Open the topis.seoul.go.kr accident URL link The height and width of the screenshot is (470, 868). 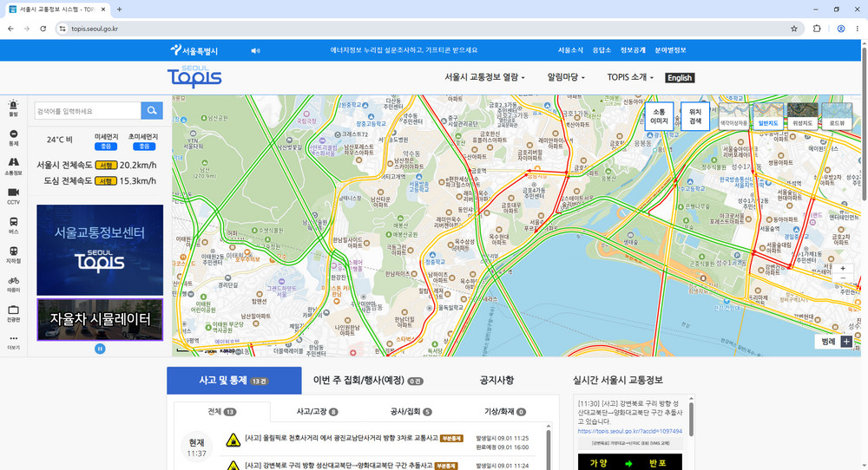[x=630, y=431]
